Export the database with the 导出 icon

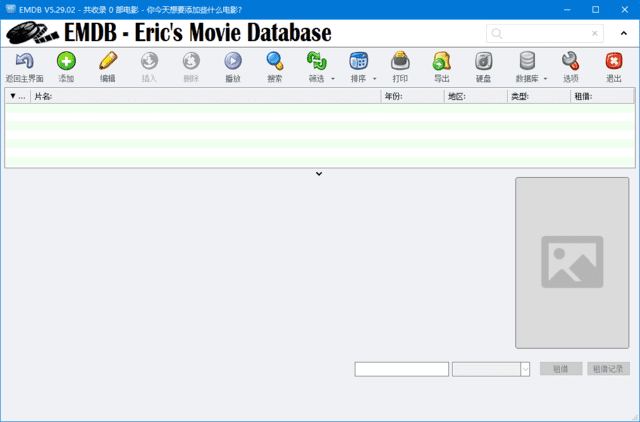pos(442,61)
